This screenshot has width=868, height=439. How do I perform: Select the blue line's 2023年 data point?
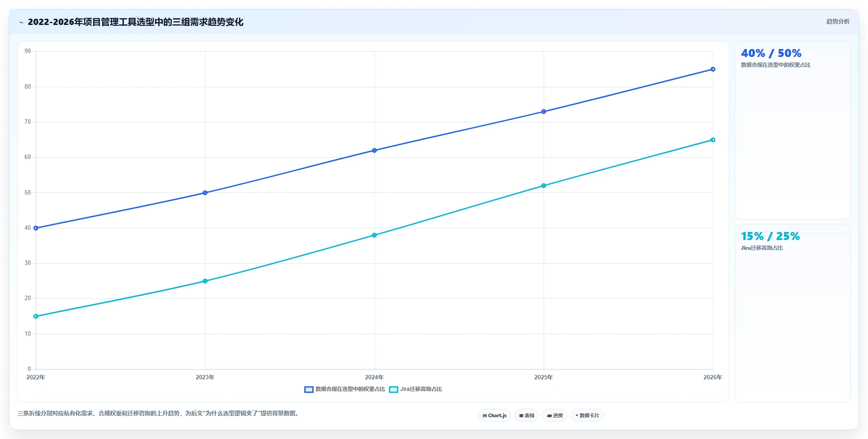(205, 193)
